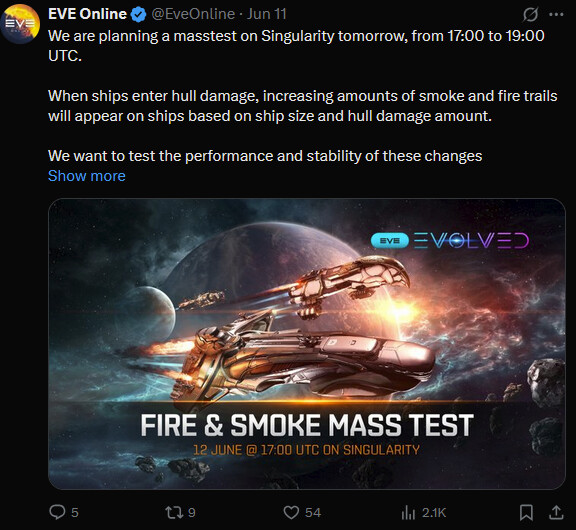The height and width of the screenshot is (530, 576).
Task: Click the reply count 5
Action: 75,512
